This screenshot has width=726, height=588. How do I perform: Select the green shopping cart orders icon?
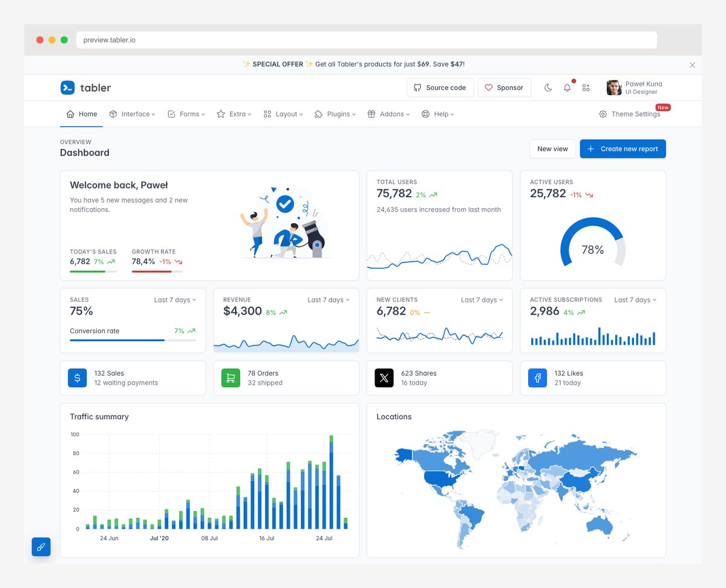pos(231,377)
